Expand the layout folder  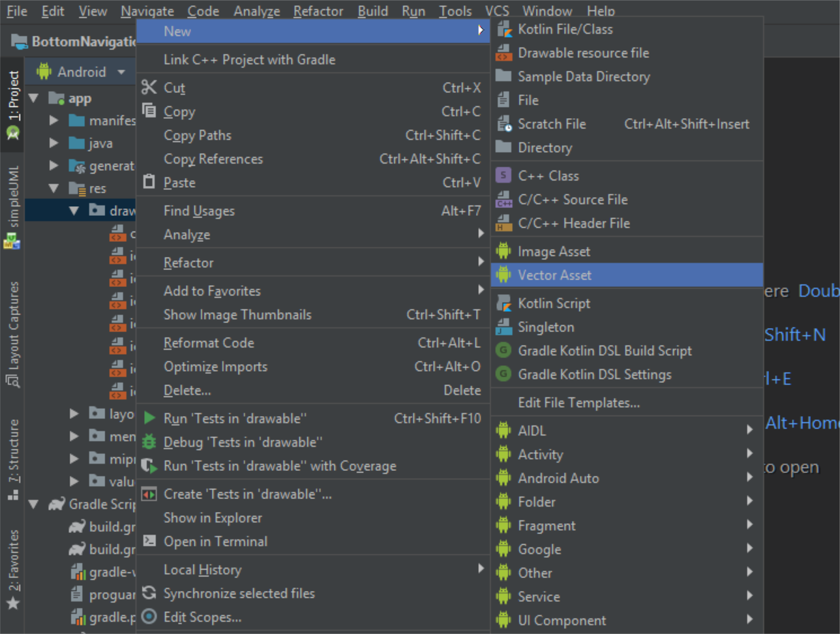click(74, 414)
